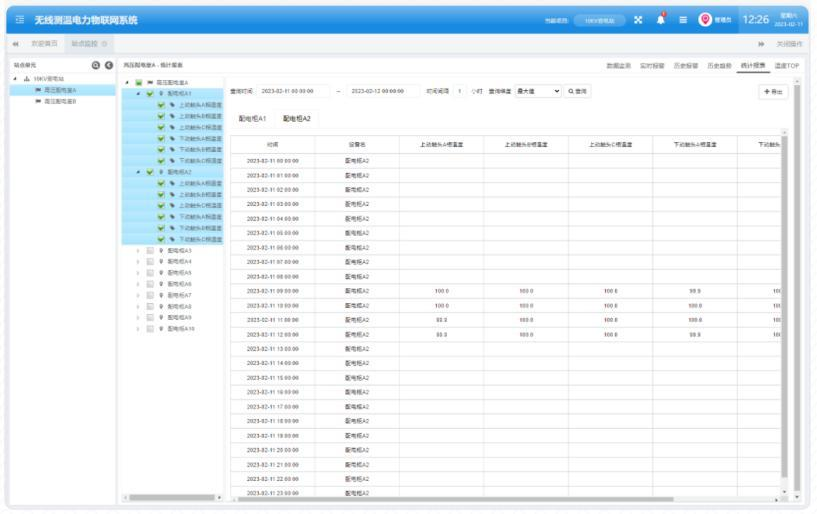Tick the 配电柜A10 checkbox
The height and width of the screenshot is (514, 817).
150,328
